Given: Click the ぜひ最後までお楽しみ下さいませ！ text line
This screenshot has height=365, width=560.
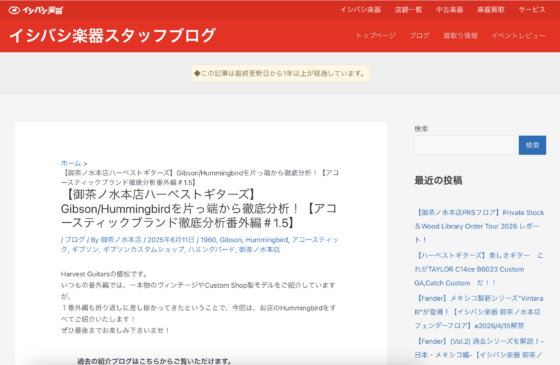Looking at the screenshot, I should 116,330.
